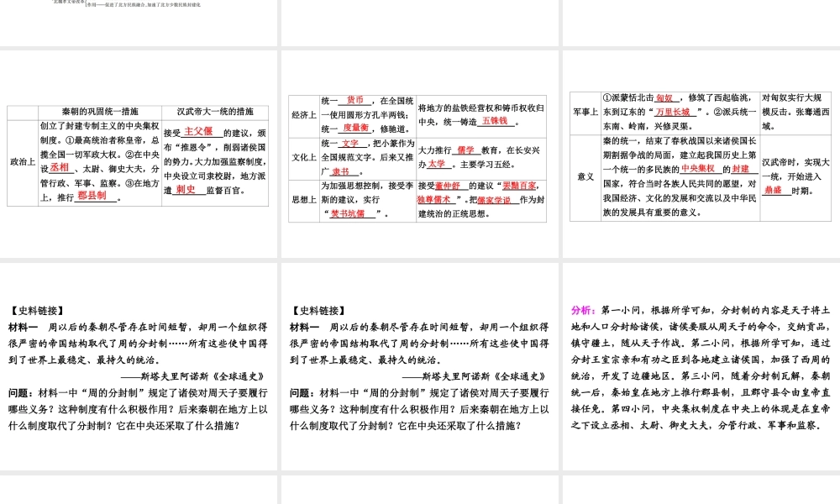Click the magenta label 分析：
840x504 pixels.
tap(584, 310)
